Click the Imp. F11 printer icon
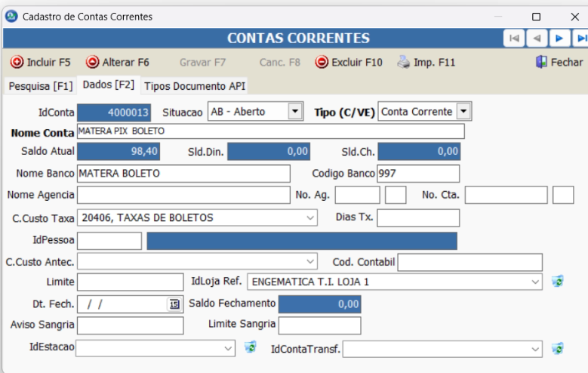Image resolution: width=588 pixels, height=373 pixels. click(x=404, y=63)
